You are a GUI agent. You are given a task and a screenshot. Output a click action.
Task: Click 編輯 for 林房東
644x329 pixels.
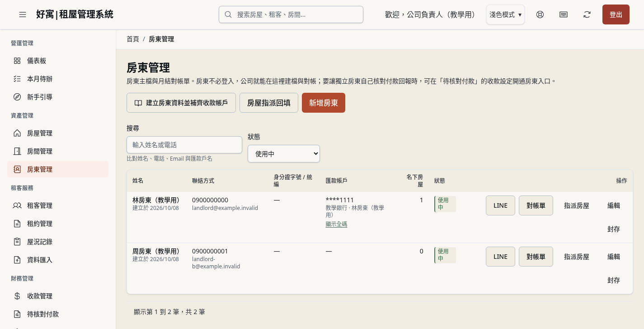(x=614, y=205)
